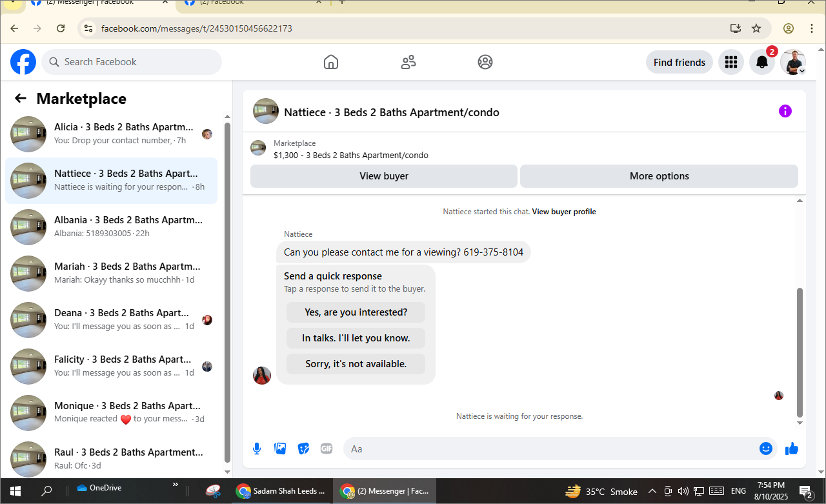The image size is (826, 504).
Task: Attach a file with photo icon
Action: click(280, 449)
